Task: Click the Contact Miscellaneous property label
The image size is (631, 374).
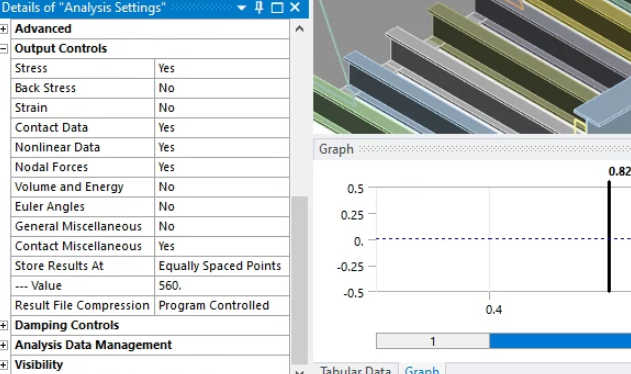Action: tap(78, 246)
